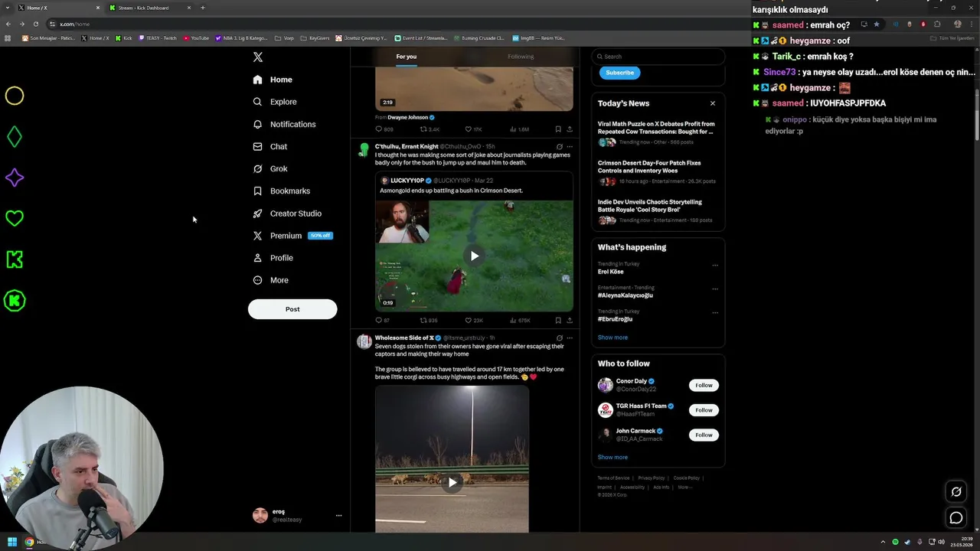Reply to the Dwayne Johnson video post
980x551 pixels.
[x=384, y=129]
